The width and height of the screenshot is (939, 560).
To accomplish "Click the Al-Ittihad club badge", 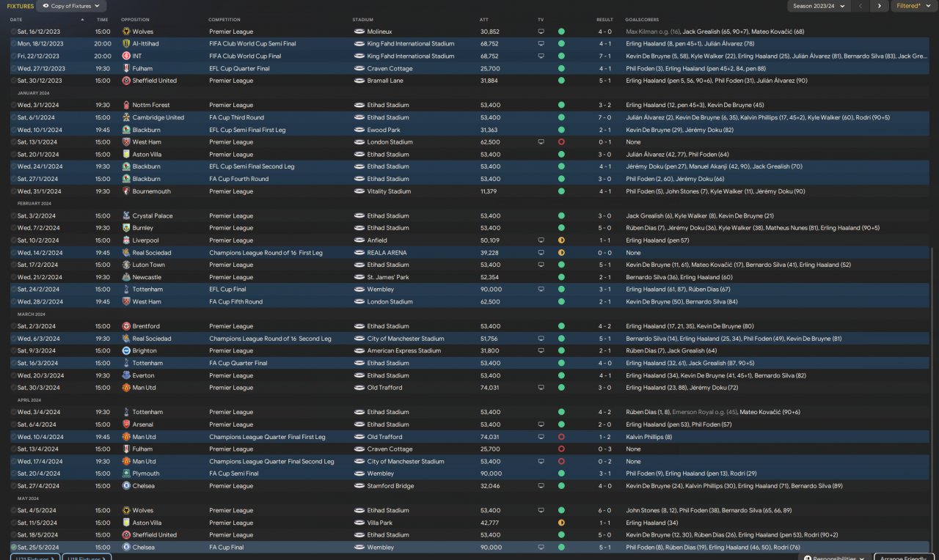I will point(126,44).
